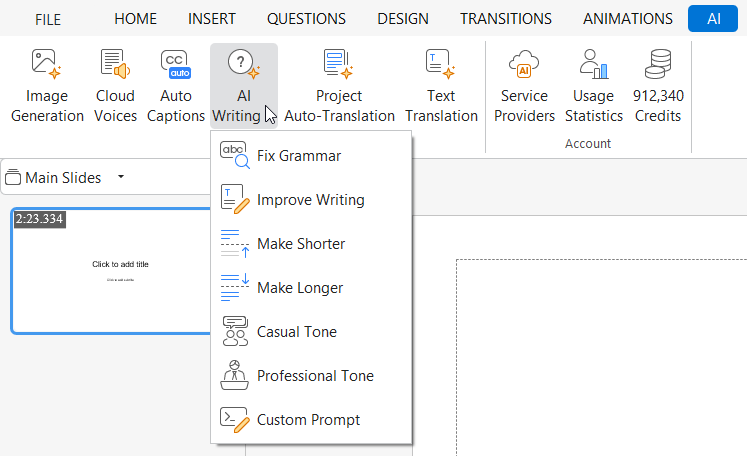The image size is (747, 456).
Task: Open the Image Generation tool
Action: coord(47,86)
